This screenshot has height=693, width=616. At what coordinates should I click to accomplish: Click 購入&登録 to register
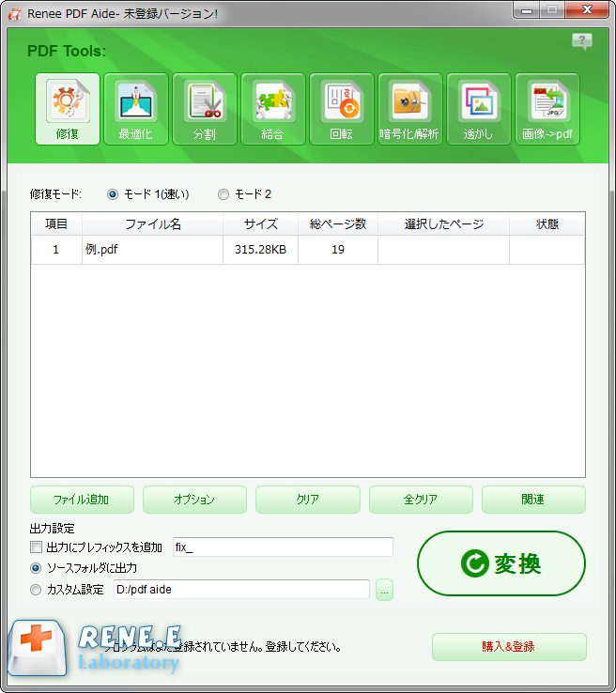(509, 647)
